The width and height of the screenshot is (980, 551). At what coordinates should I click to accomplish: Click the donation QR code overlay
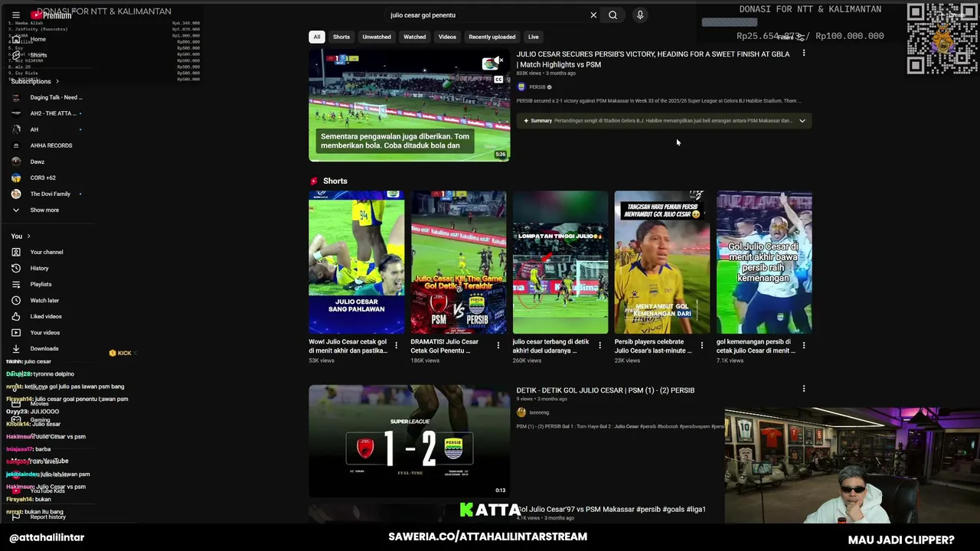pos(941,39)
